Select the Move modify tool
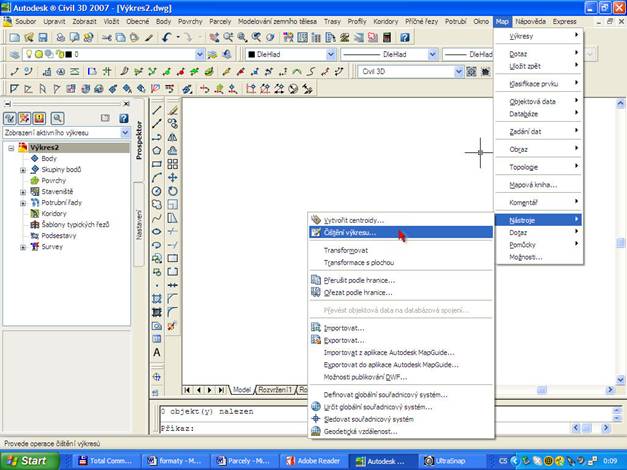The image size is (627, 470). pos(173,178)
